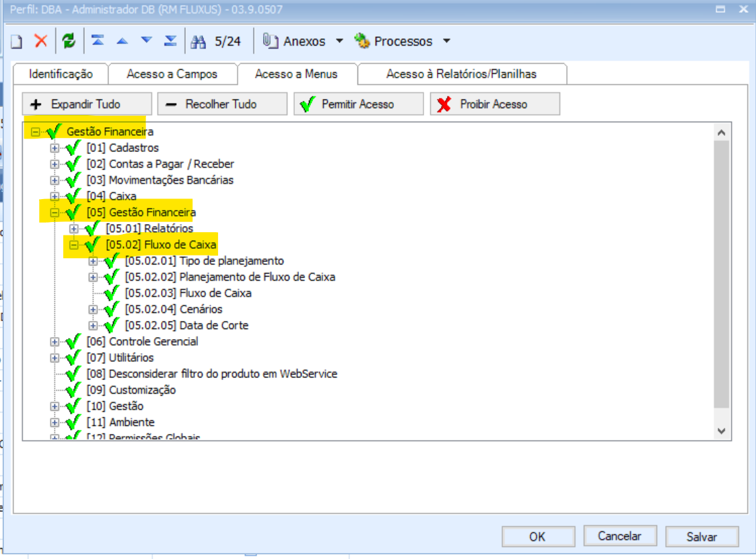Select [02] Contas a Pagar / Receber row
Image resolution: width=756 pixels, height=559 pixels.
click(160, 164)
